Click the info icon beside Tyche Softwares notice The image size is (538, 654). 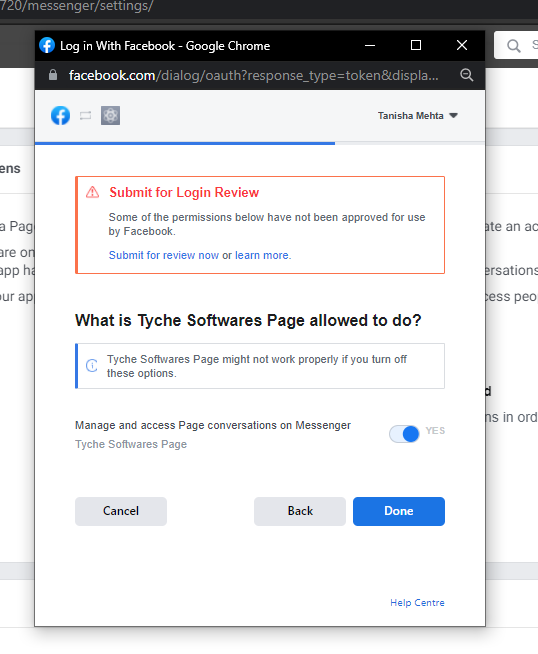coord(92,365)
